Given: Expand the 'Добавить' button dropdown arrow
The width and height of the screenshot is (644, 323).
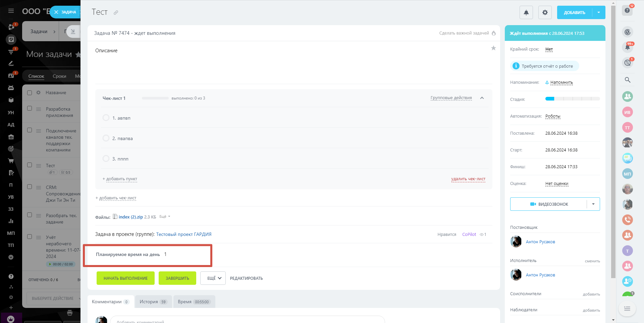Looking at the screenshot, I should (x=599, y=12).
